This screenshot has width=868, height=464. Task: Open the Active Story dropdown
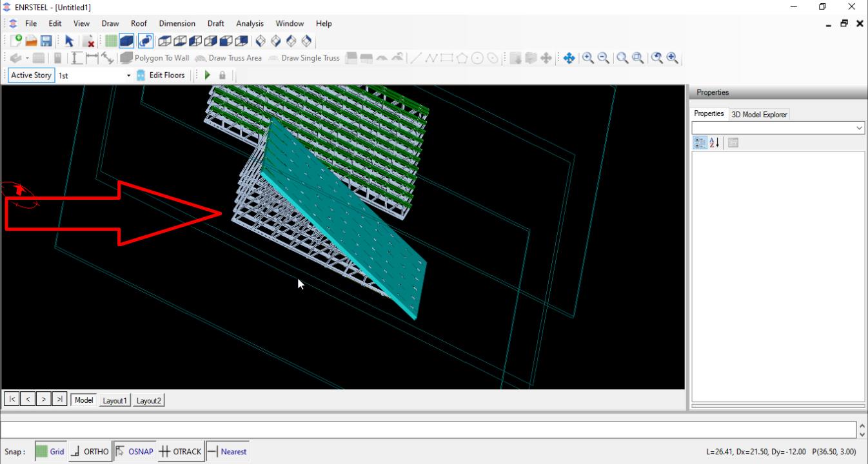(x=128, y=75)
